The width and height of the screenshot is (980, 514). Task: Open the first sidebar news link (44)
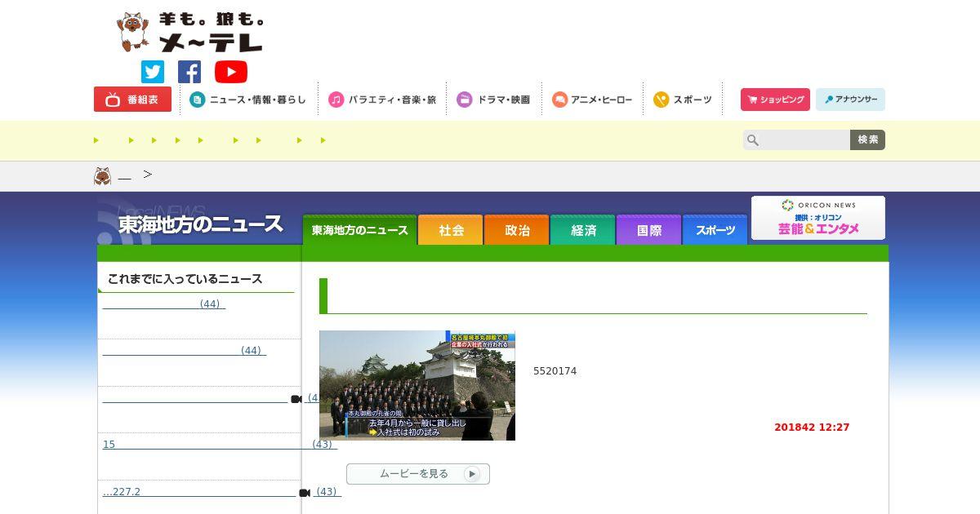pyautogui.click(x=164, y=304)
